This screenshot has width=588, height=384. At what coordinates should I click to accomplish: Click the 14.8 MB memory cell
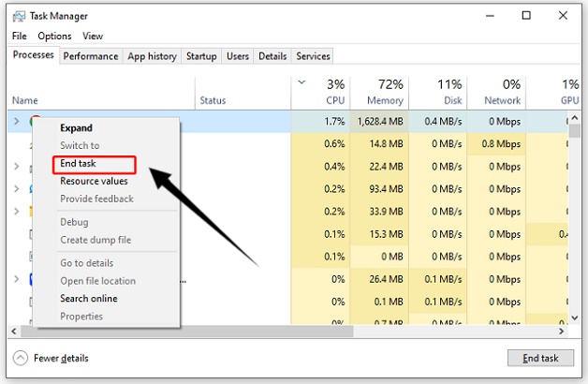(379, 144)
